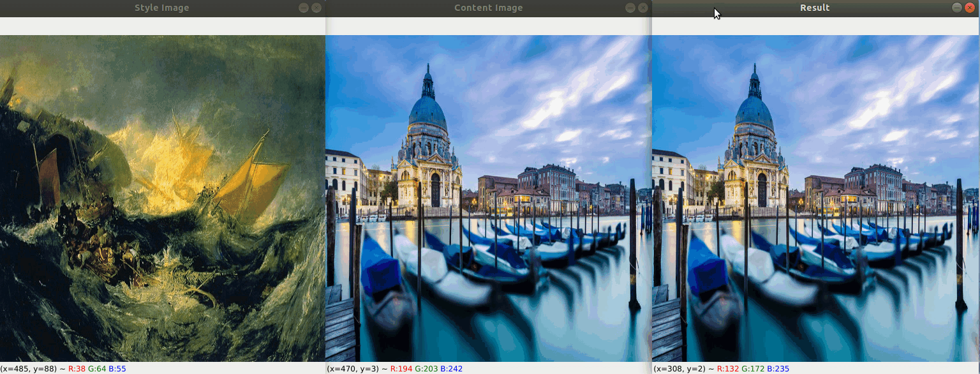Viewport: 980px width, 374px height.
Task: Click the green value G:203
Action: 426,369
